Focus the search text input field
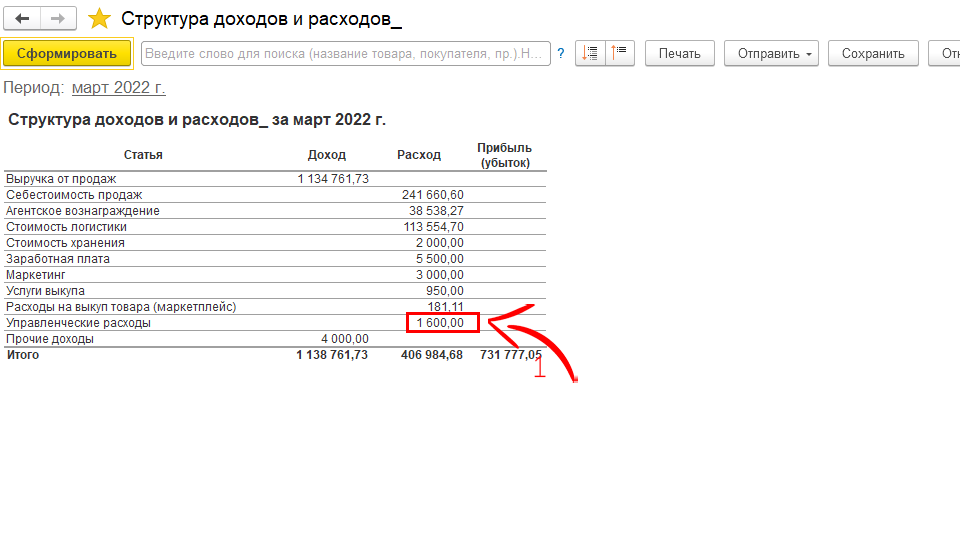 point(345,54)
